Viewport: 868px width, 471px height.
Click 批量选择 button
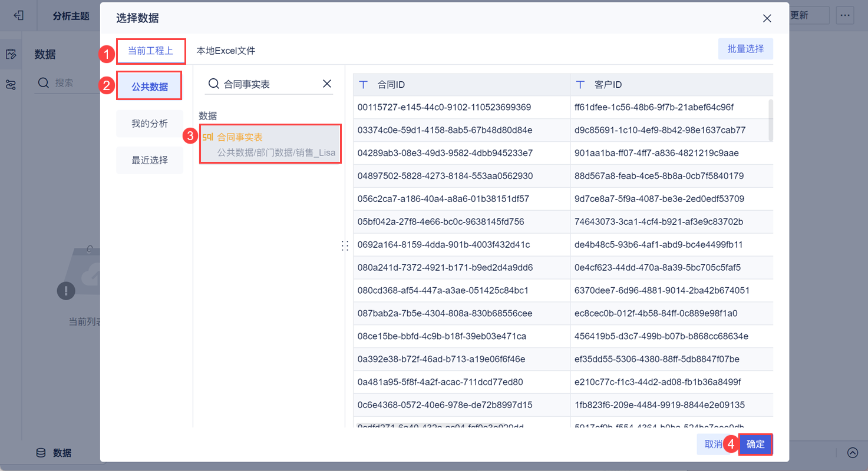pos(745,49)
